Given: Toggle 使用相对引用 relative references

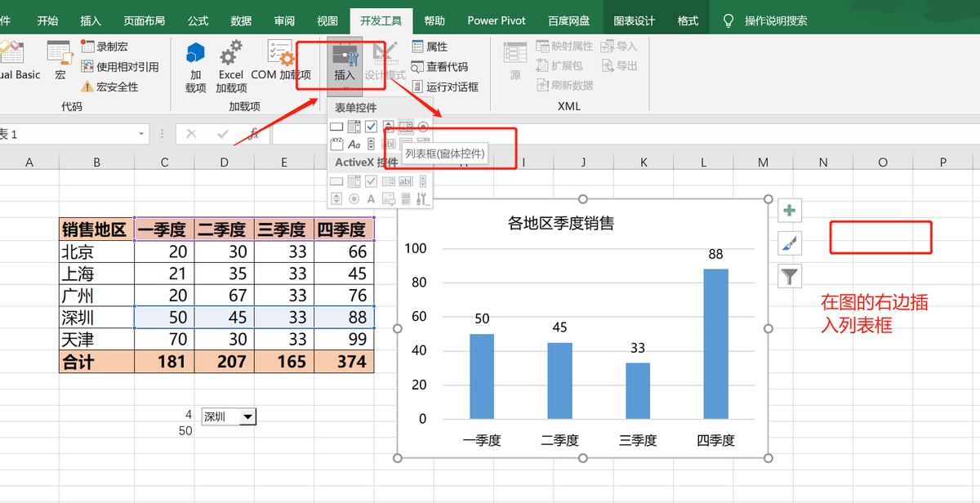Looking at the screenshot, I should click(120, 67).
